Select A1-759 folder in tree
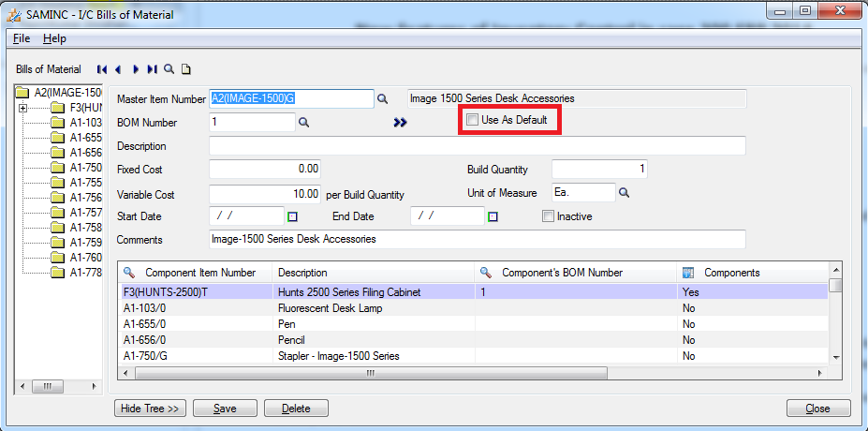The height and width of the screenshot is (431, 868). [x=76, y=242]
